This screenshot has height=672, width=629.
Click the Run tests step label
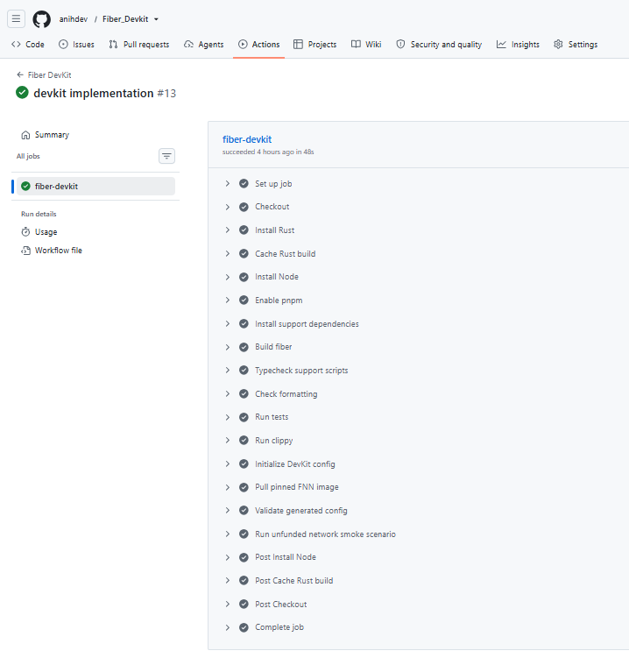click(x=272, y=417)
